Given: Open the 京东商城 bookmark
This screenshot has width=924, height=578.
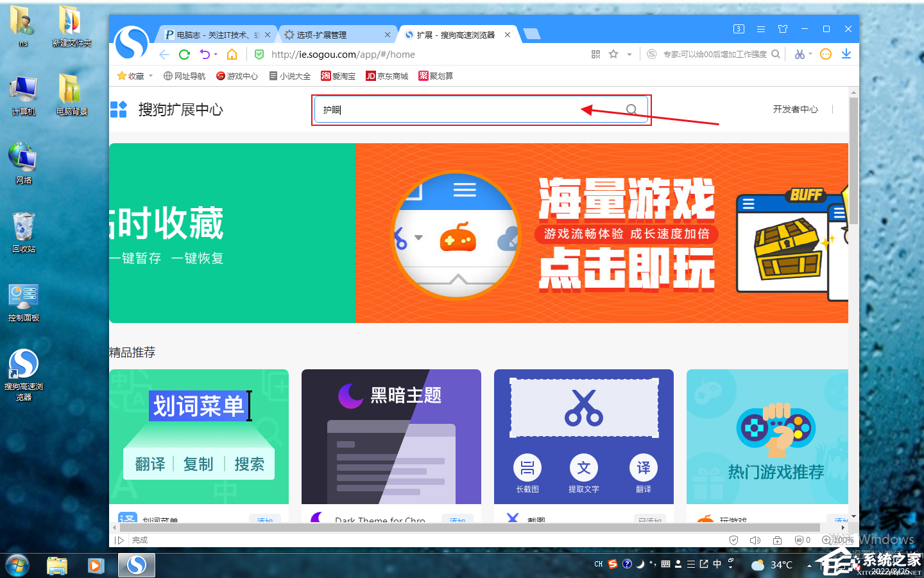Looking at the screenshot, I should (387, 76).
